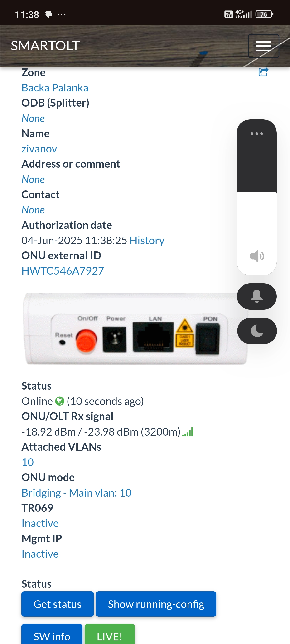Open the volume panel three-dots options

(x=256, y=133)
